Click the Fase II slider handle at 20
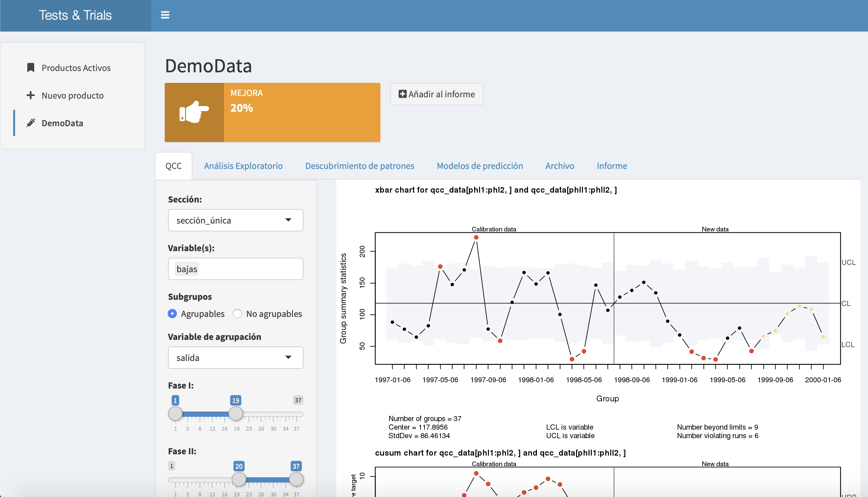The image size is (868, 497). [x=239, y=479]
